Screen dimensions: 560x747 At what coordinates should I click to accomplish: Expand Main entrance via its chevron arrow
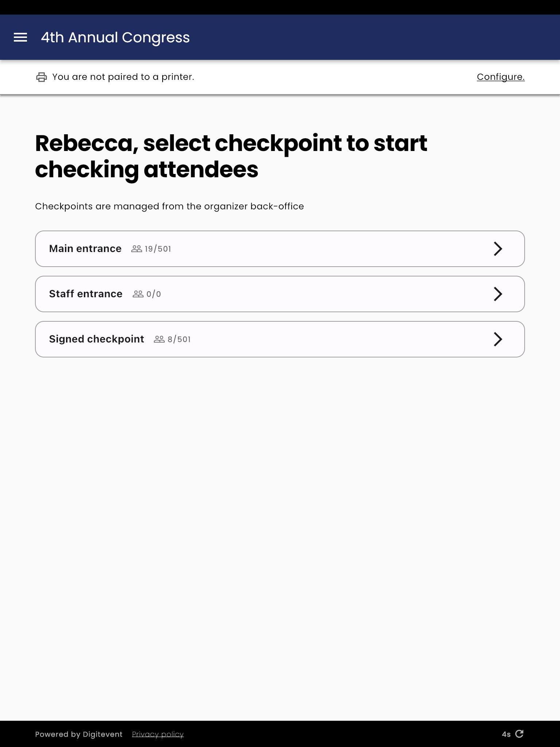click(498, 249)
